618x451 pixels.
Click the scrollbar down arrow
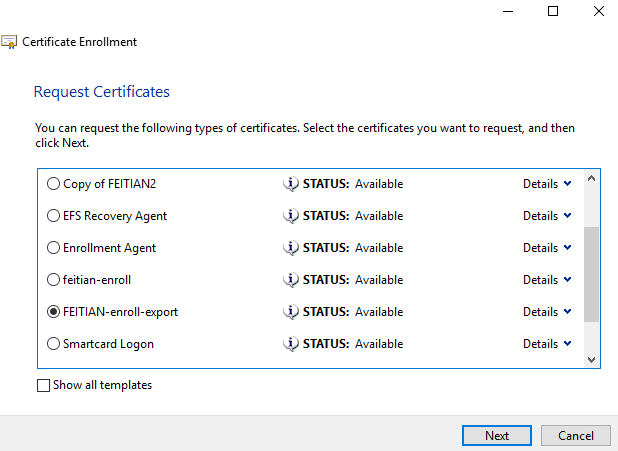[x=591, y=360]
